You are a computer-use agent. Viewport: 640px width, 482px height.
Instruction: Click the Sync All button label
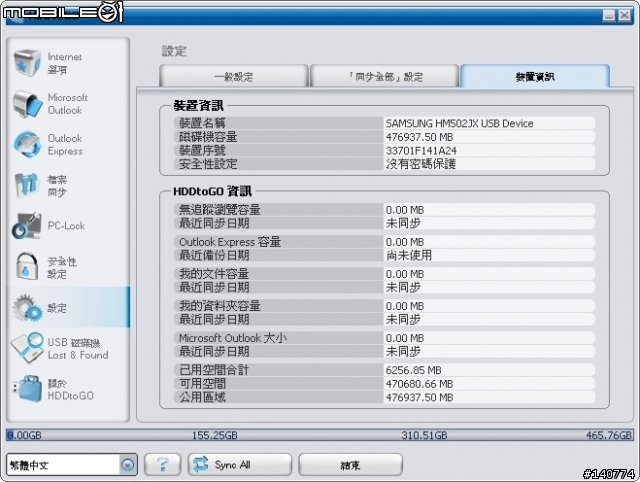[x=232, y=464]
